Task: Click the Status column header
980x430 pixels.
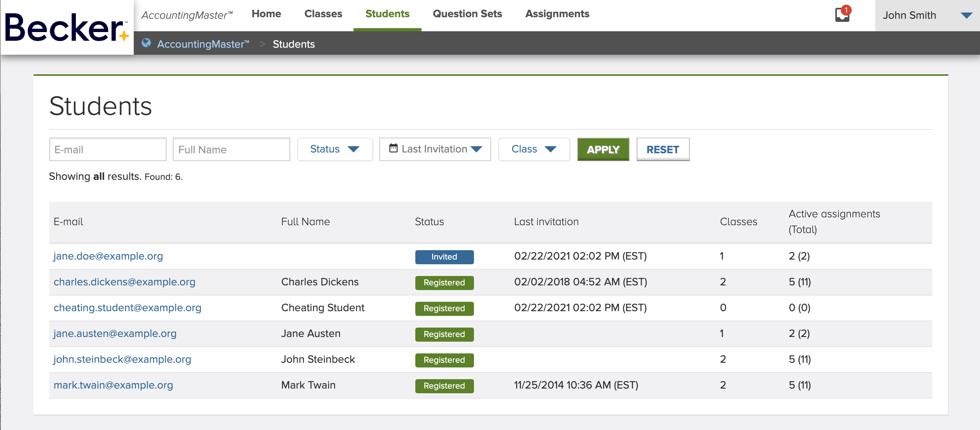Action: pyautogui.click(x=429, y=222)
